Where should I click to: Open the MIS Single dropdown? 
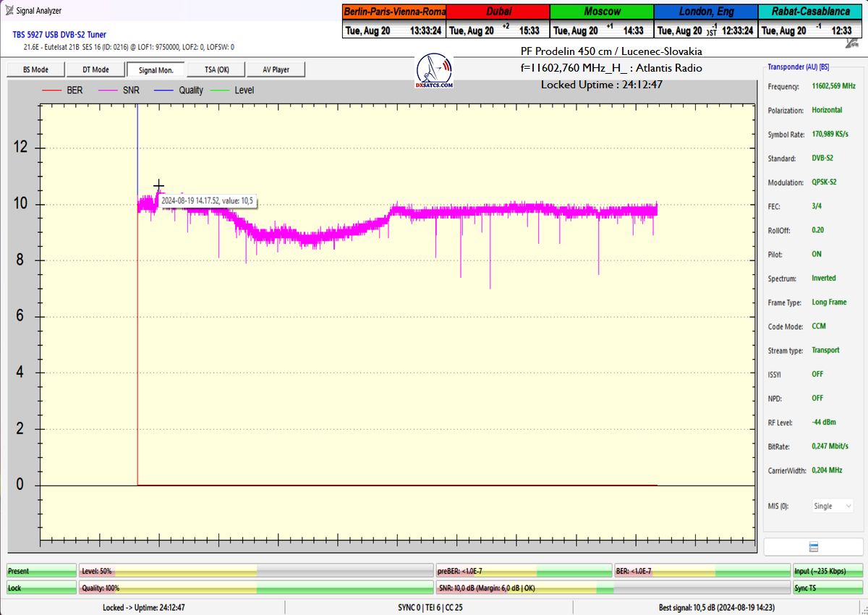click(x=832, y=506)
